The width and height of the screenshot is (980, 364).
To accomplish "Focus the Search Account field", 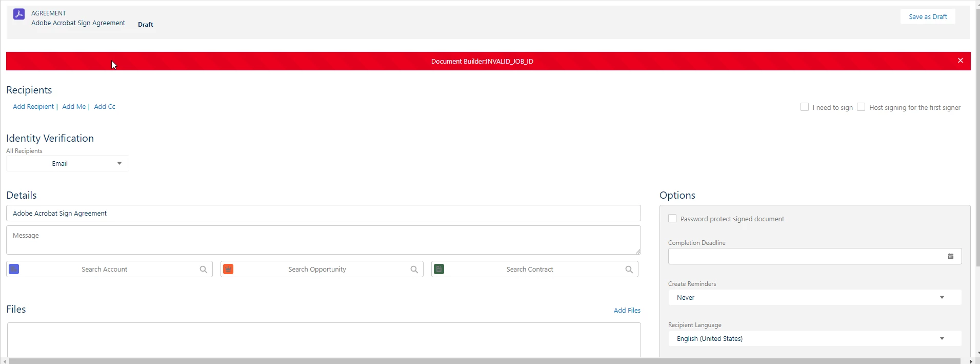I will (x=109, y=269).
